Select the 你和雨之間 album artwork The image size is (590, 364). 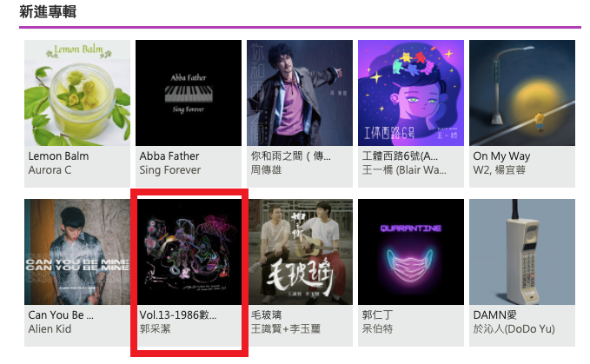[300, 93]
